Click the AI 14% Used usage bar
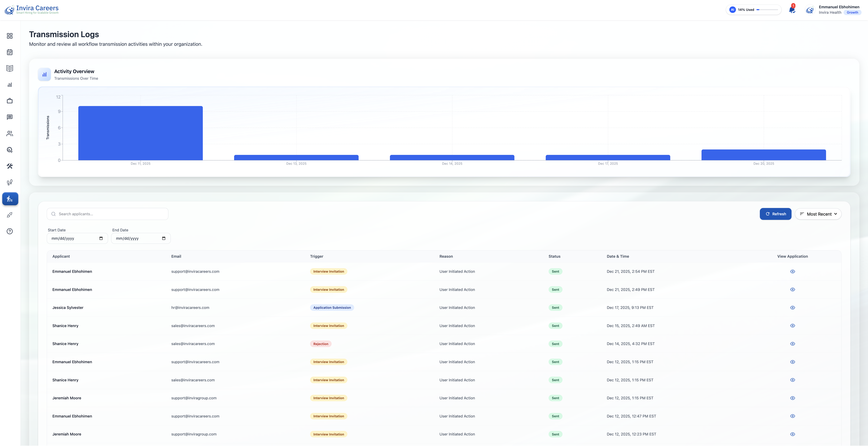 point(753,10)
